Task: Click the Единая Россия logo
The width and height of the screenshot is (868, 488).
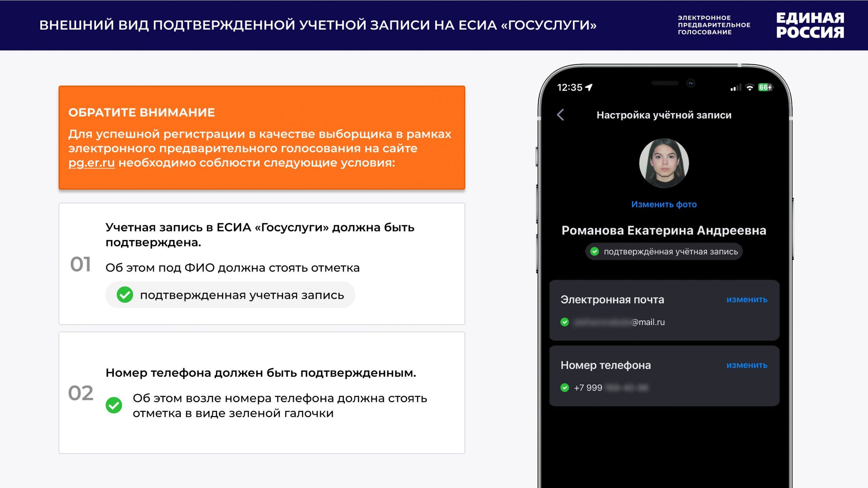Action: pos(810,25)
